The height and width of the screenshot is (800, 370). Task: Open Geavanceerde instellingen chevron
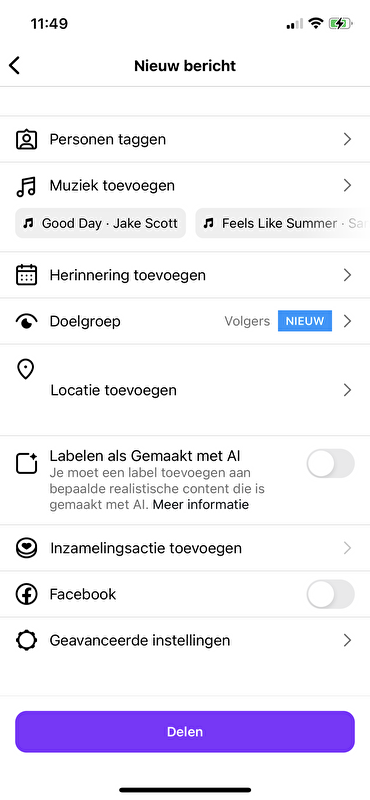[348, 640]
